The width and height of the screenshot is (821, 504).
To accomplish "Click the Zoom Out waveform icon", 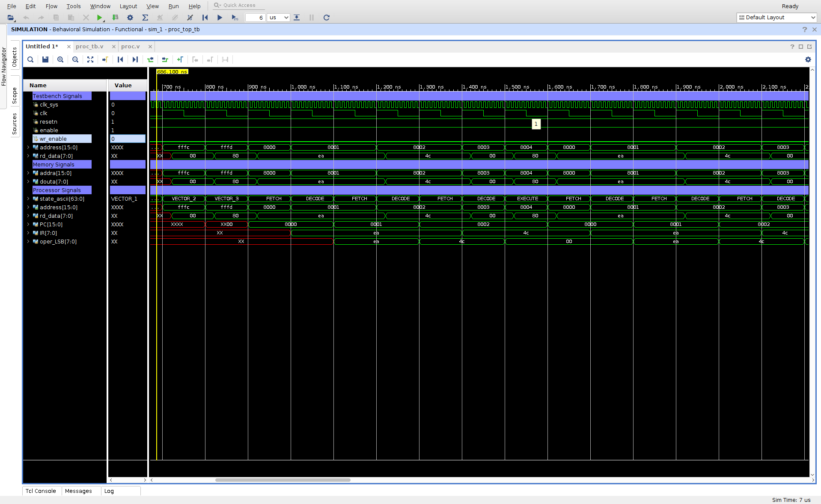I will pyautogui.click(x=75, y=59).
